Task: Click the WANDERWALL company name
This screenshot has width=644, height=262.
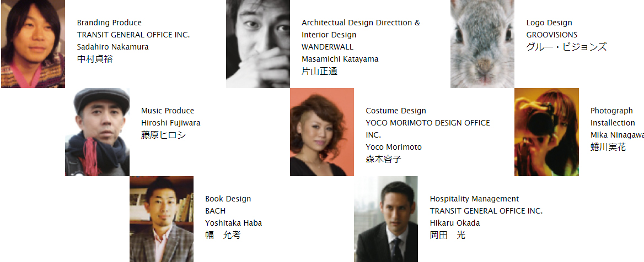Action: pos(328,47)
